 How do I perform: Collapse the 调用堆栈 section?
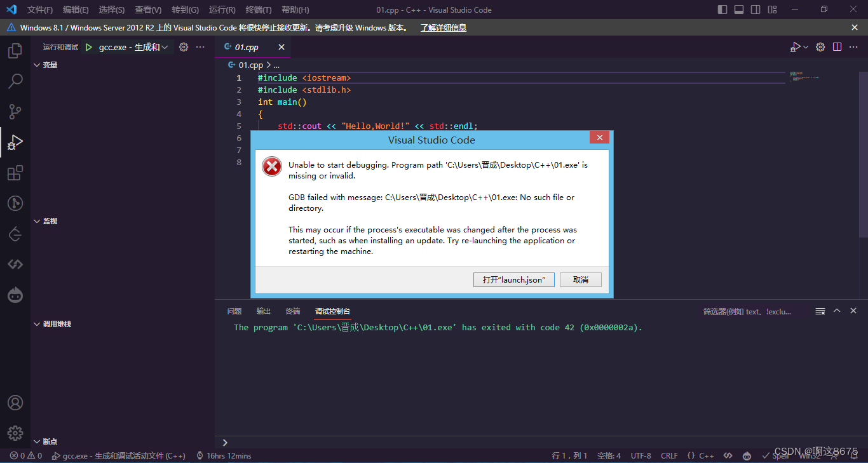pos(52,324)
